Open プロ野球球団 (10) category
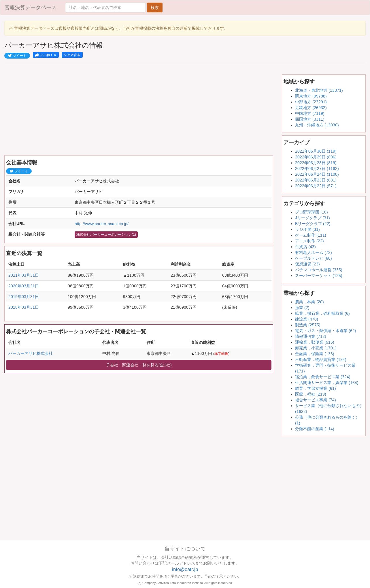The image size is (370, 588). tap(311, 212)
